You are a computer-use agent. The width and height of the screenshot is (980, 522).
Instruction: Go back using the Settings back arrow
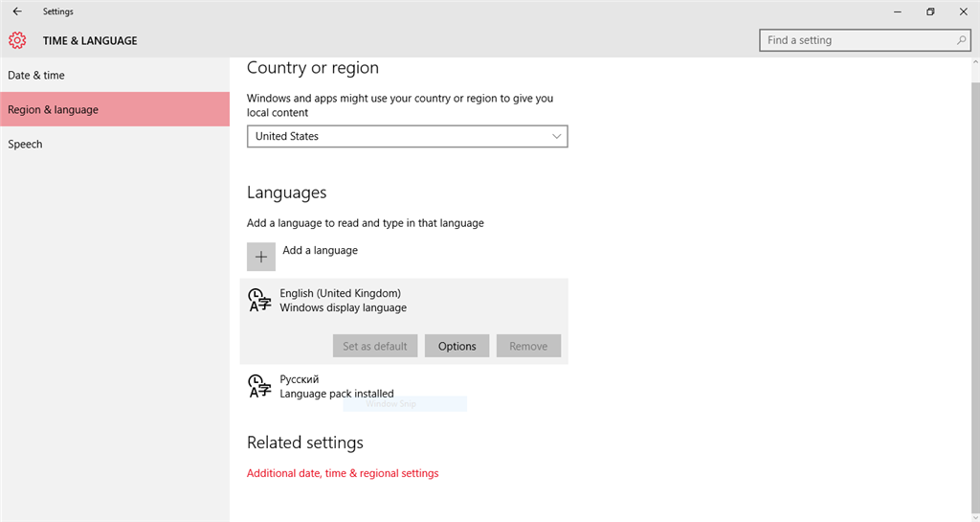[17, 11]
